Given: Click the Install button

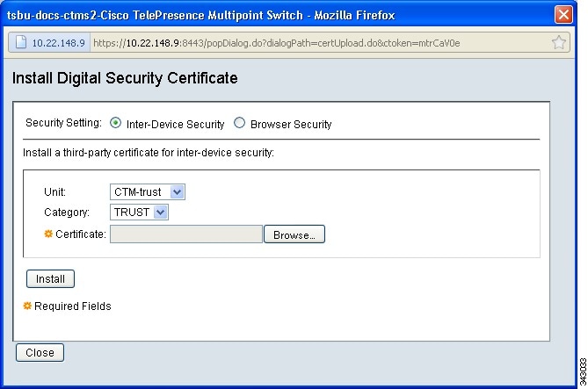Looking at the screenshot, I should (x=50, y=279).
